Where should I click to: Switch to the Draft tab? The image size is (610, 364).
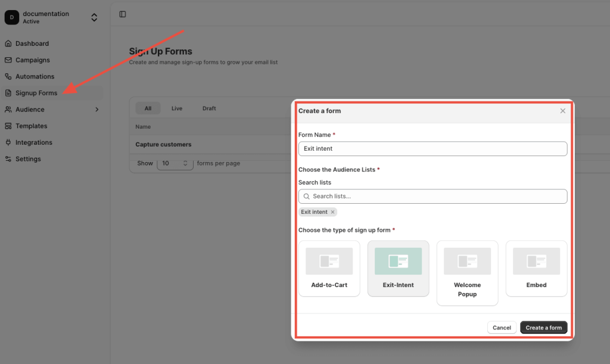pyautogui.click(x=208, y=108)
